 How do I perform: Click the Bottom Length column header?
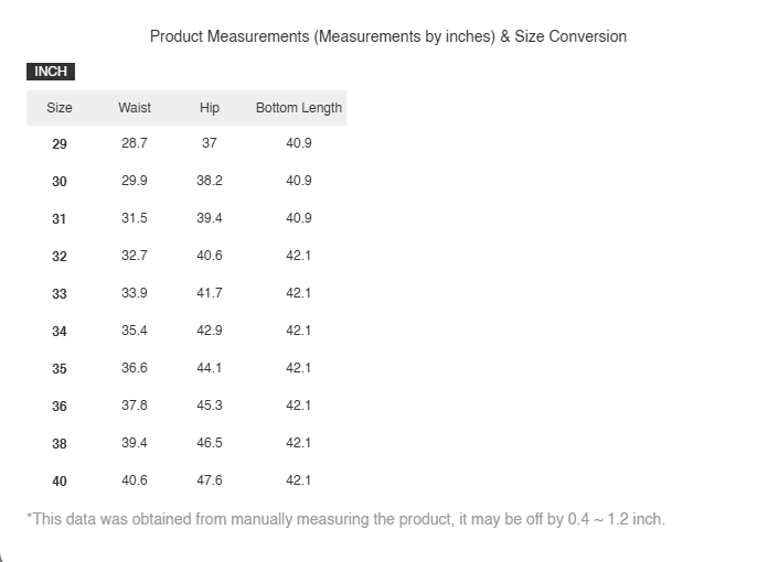298,108
